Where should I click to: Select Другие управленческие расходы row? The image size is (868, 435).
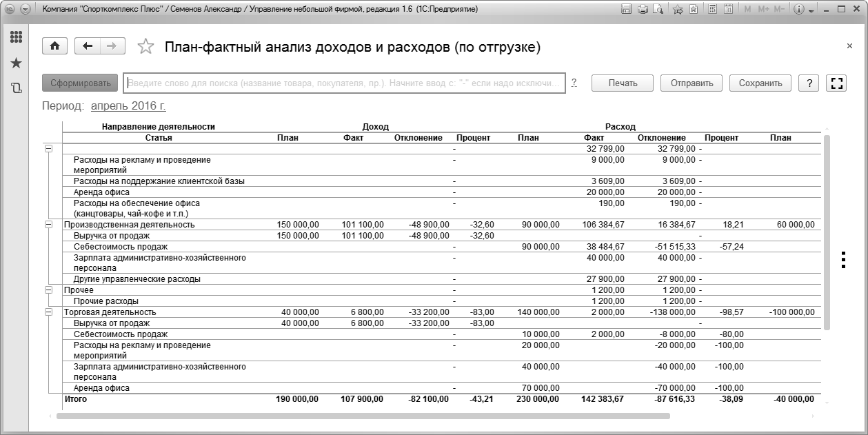pos(137,279)
